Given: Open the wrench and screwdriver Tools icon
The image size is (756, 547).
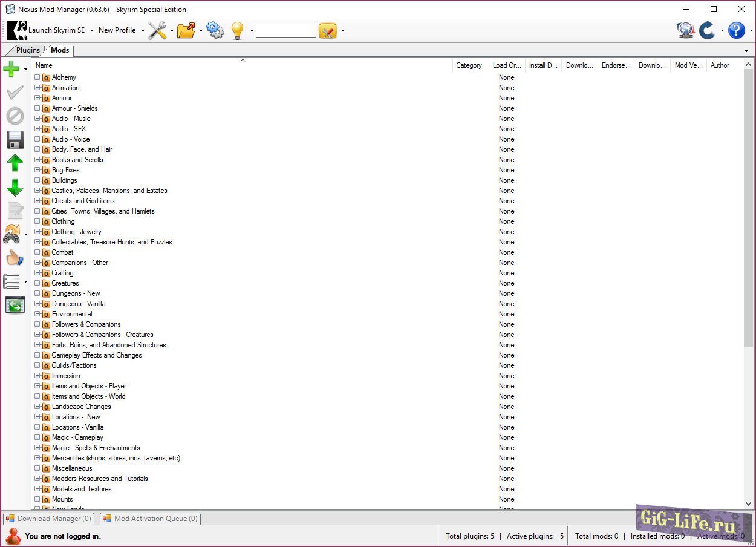Looking at the screenshot, I should pyautogui.click(x=157, y=30).
